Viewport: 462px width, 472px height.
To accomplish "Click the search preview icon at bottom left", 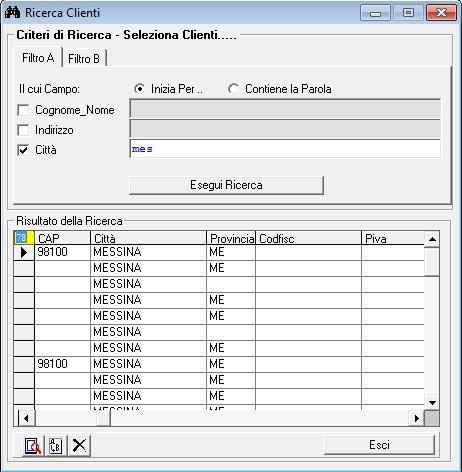I will click(33, 446).
